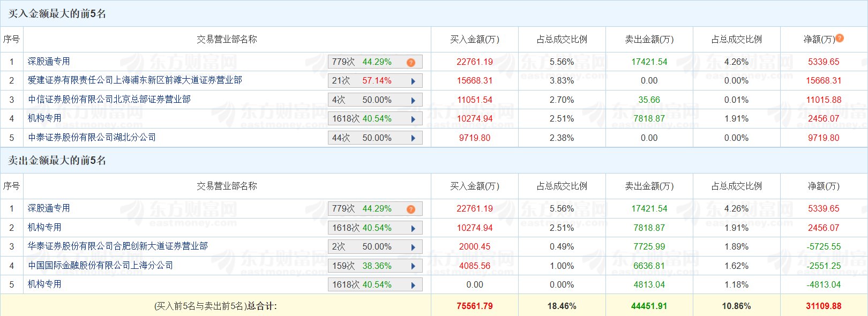Open 中泰证券股份有限公司湖北分公司 link
Screen dimensions: 868x316
pyautogui.click(x=92, y=138)
